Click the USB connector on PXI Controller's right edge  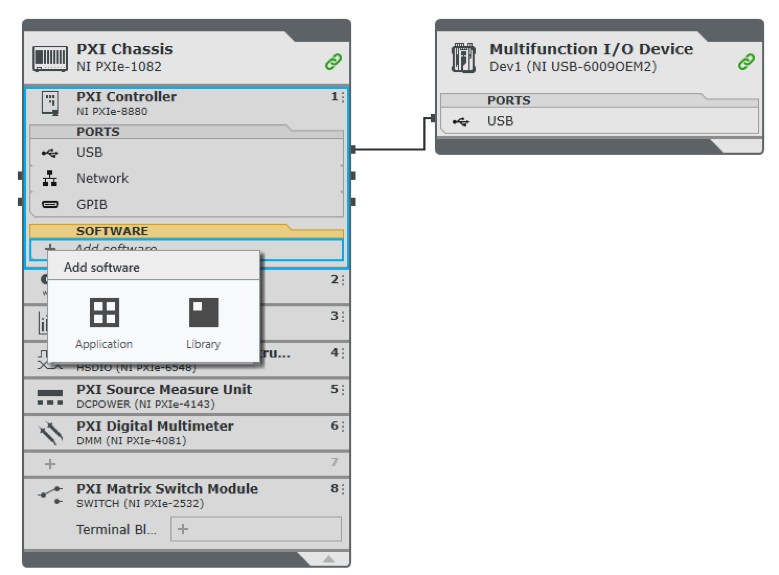pyautogui.click(x=353, y=149)
